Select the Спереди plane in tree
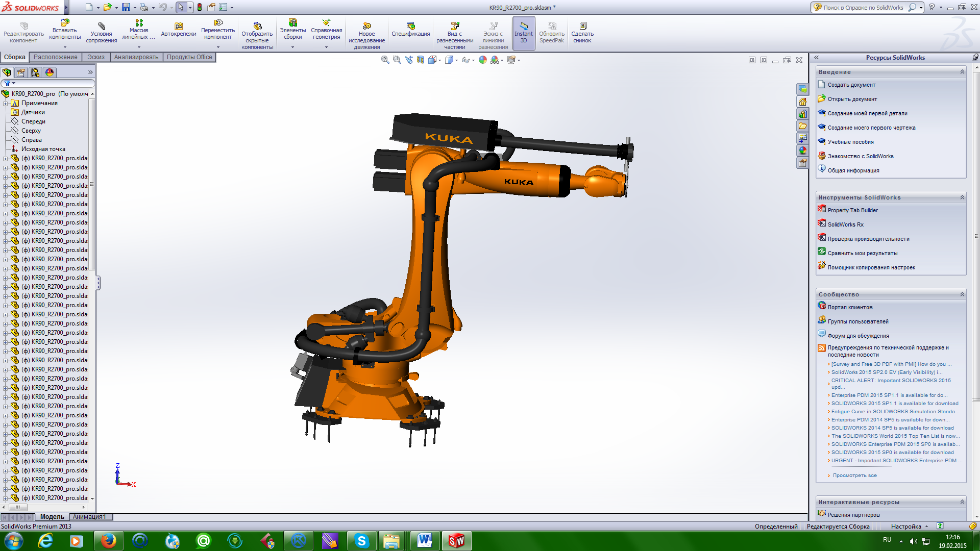The height and width of the screenshot is (551, 980). coord(33,121)
